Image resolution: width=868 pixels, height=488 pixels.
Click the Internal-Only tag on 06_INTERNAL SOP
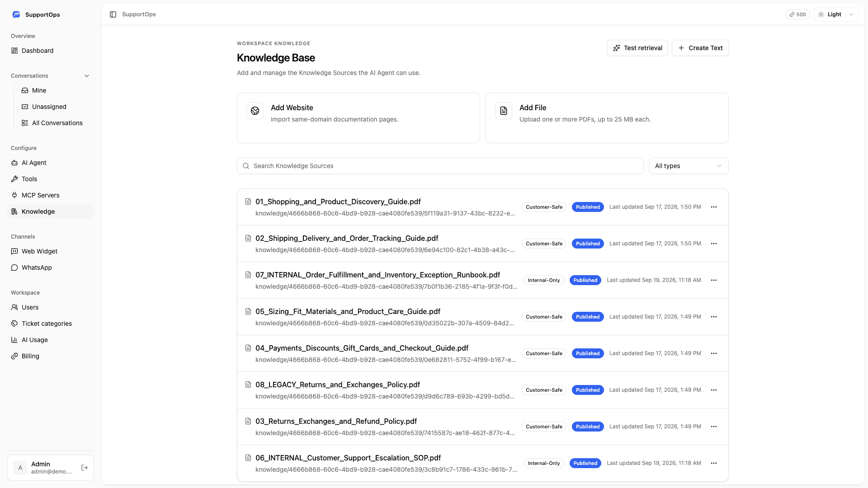pos(544,463)
